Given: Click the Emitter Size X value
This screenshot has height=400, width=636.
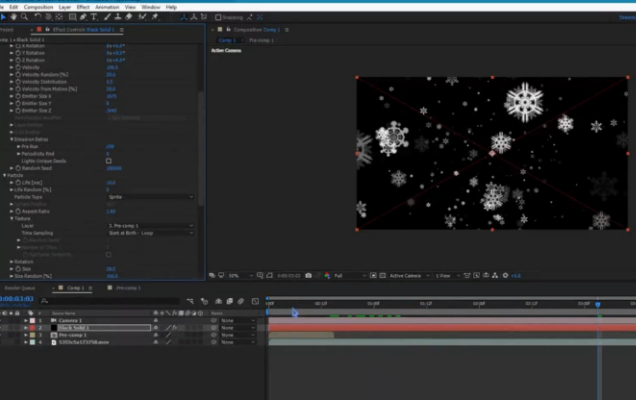Looking at the screenshot, I should tap(108, 96).
